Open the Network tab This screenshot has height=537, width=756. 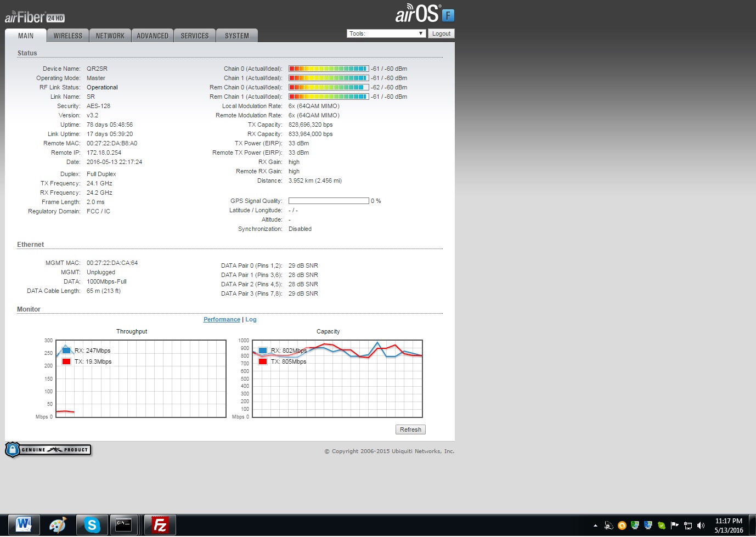(110, 36)
